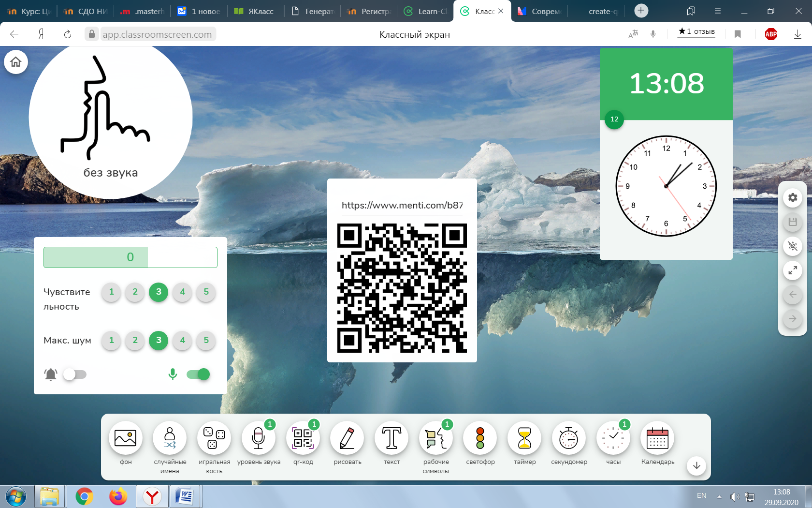The image size is (812, 508).
Task: Add a timer (таймер) widget
Action: [524, 438]
